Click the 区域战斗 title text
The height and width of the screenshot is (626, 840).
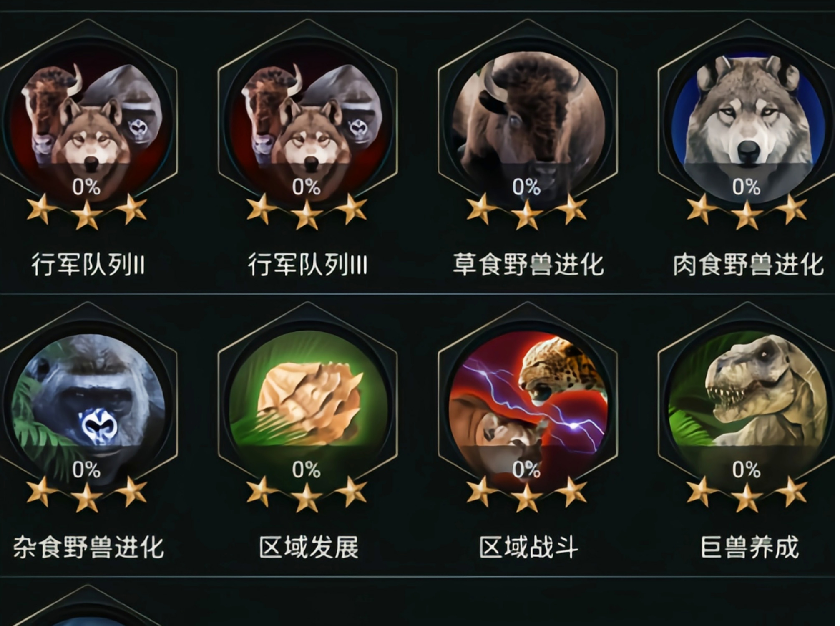point(529,548)
